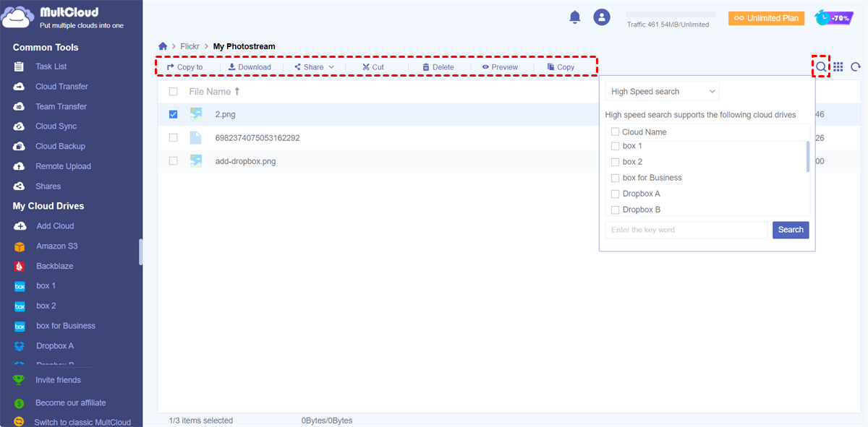The image size is (868, 427).
Task: Check Dropbox A in search panel
Action: [x=616, y=194]
